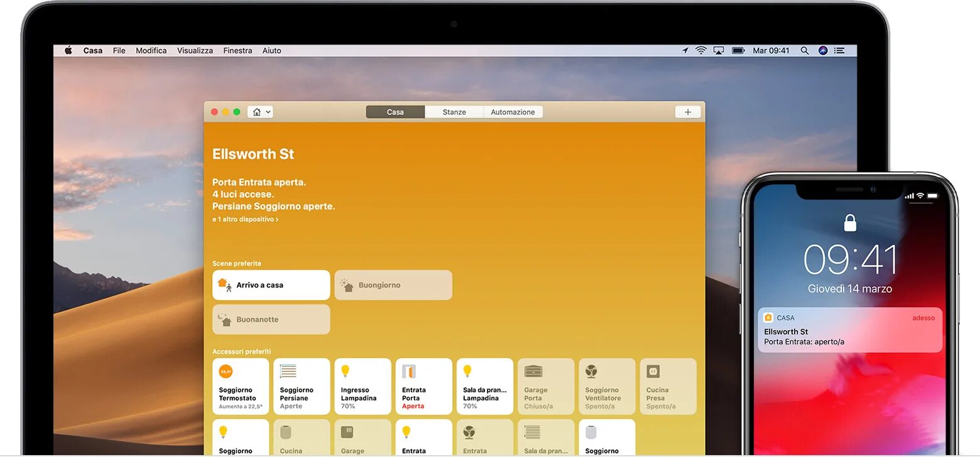Click the 'Porta Entrata aperta.' status text
The width and height of the screenshot is (980, 457).
click(x=259, y=182)
